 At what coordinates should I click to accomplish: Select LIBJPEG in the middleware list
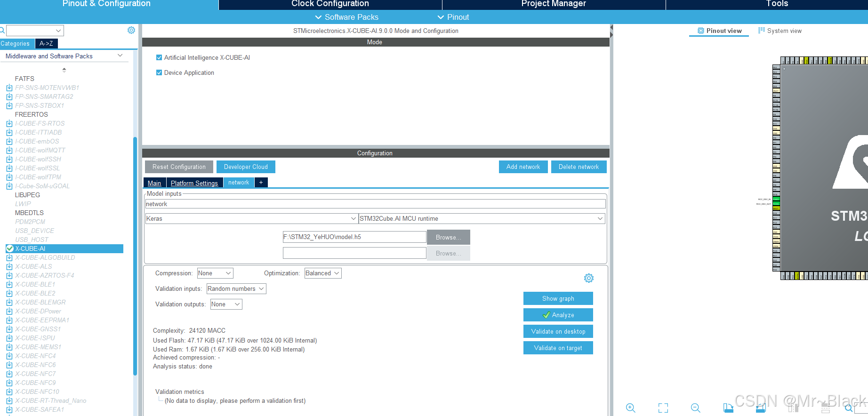(27, 195)
